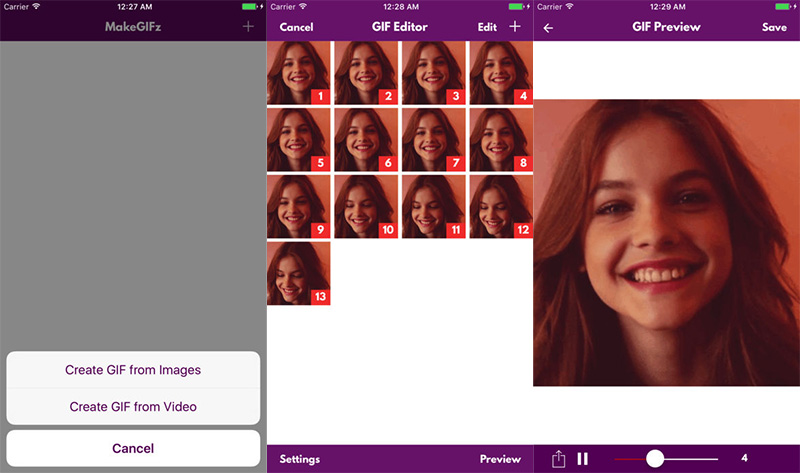This screenshot has width=800, height=473.
Task: Tap the large GIF preview image
Action: point(667,243)
